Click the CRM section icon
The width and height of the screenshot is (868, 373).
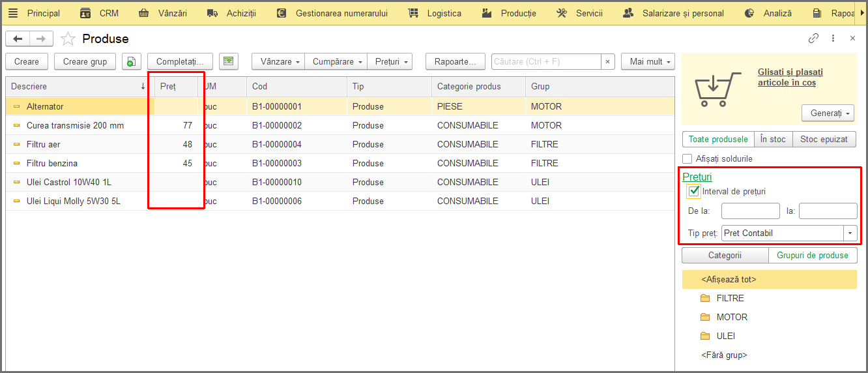pyautogui.click(x=85, y=13)
